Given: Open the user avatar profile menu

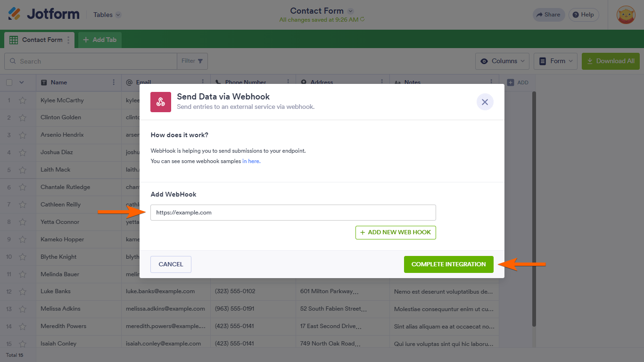Looking at the screenshot, I should click(x=626, y=15).
